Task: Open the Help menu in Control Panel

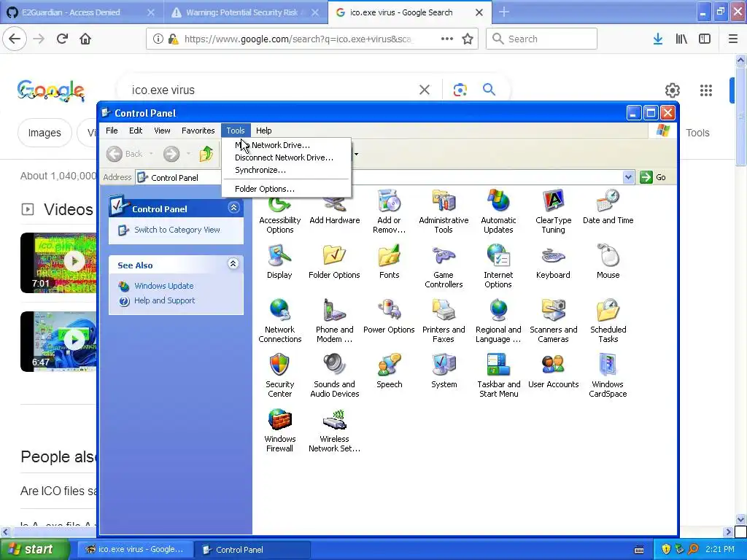Action: [263, 131]
